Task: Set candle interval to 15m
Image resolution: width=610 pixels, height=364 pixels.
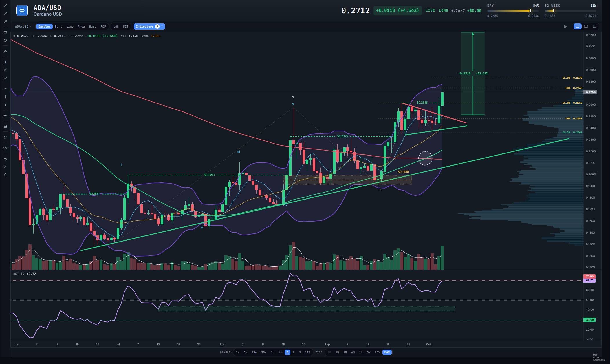Action: [x=254, y=352]
